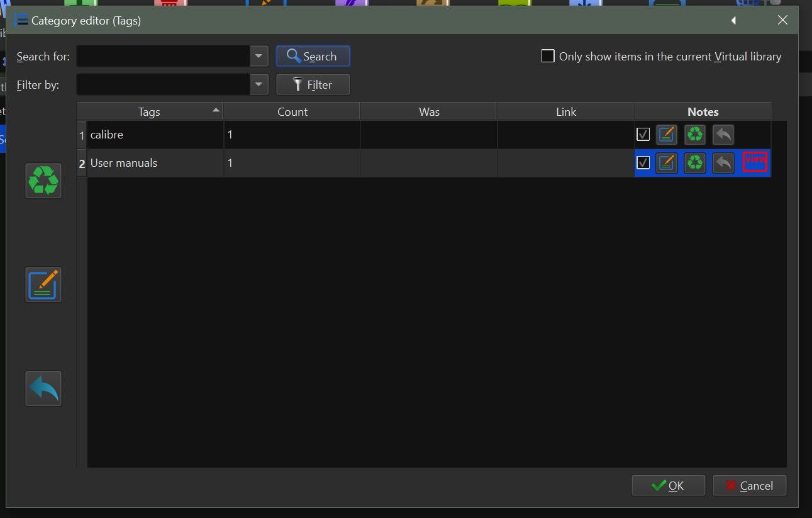The height and width of the screenshot is (518, 812).
Task: Select row header number 2
Action: [82, 163]
